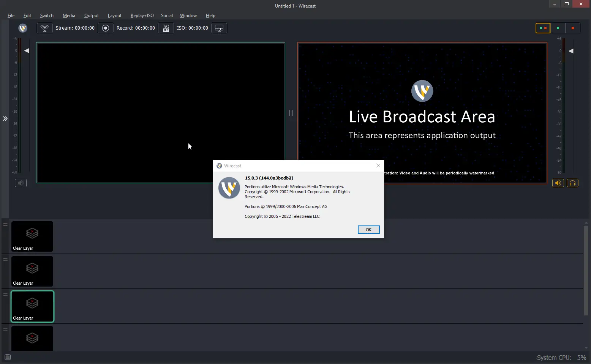The width and height of the screenshot is (591, 364).
Task: Select the preview and live side-by-side layout
Action: 543,28
